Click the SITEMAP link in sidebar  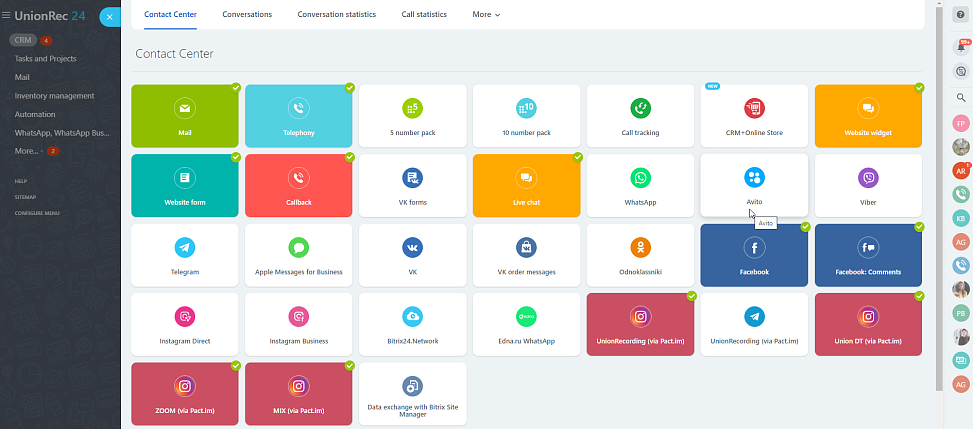point(25,197)
